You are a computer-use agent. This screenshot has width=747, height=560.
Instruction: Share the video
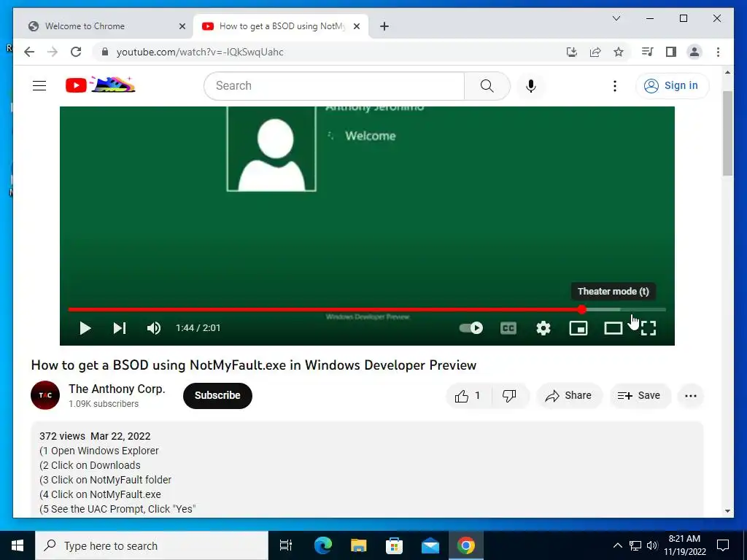[569, 396]
